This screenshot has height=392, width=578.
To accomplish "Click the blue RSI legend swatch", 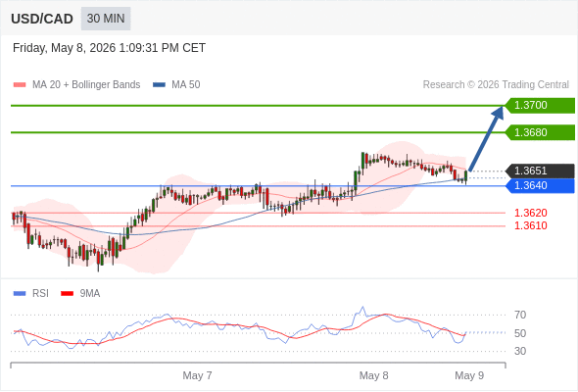I will 20,294.
